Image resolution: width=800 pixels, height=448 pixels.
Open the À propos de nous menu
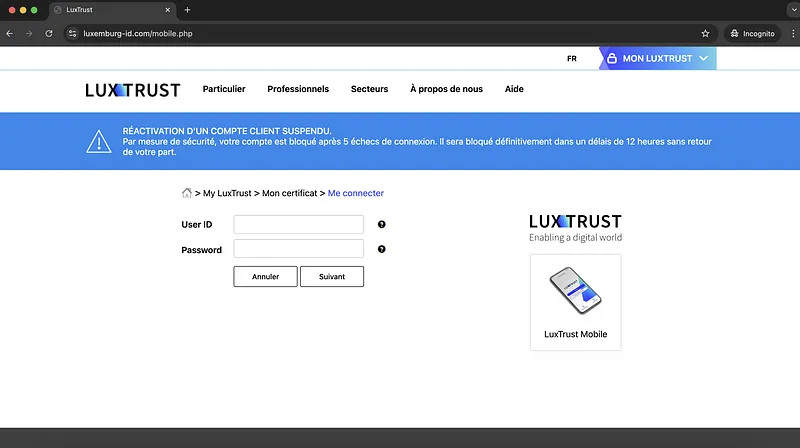[446, 89]
